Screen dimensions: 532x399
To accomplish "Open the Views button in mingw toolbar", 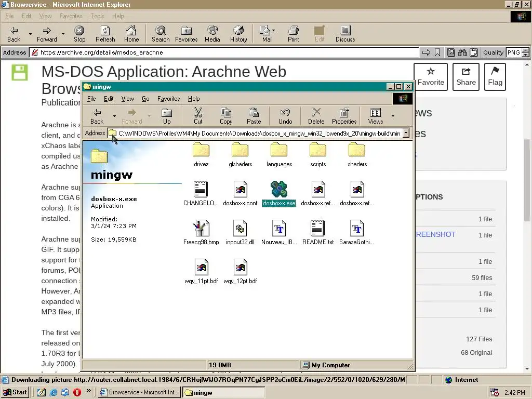I will tap(376, 116).
